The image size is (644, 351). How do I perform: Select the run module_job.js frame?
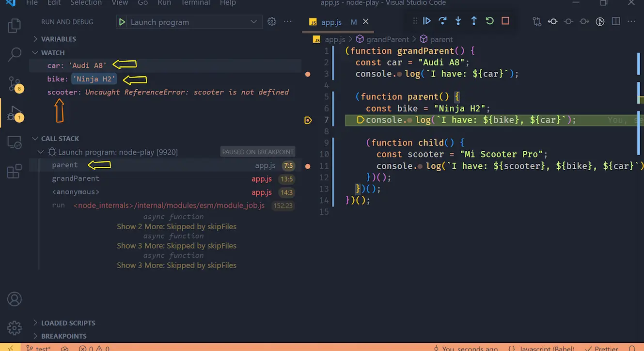165,206
